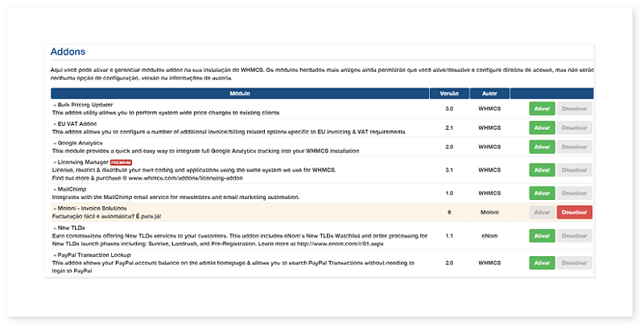Click the Autor column header
Viewport: 644px width, 328px height.
[x=489, y=93]
